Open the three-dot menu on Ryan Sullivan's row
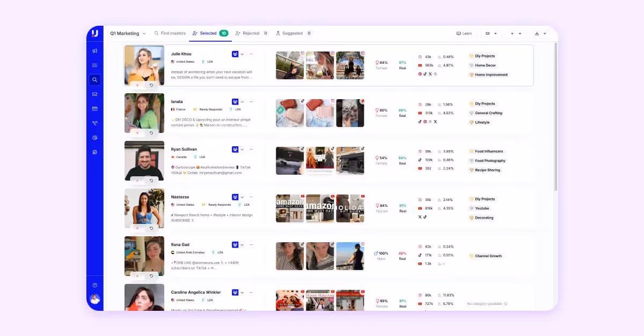This screenshot has width=644, height=336. pyautogui.click(x=251, y=149)
